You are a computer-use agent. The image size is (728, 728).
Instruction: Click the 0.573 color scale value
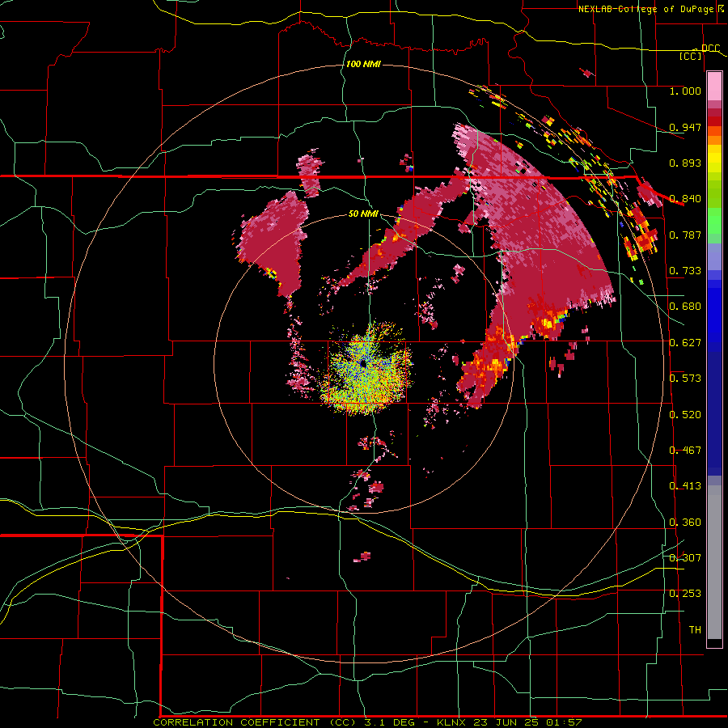(685, 379)
